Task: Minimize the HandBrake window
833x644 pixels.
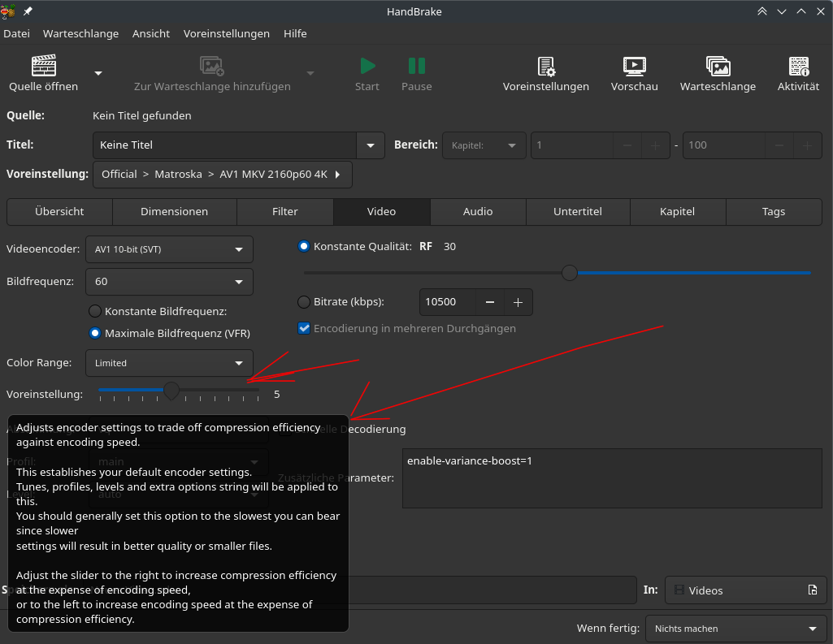Action: (x=782, y=11)
